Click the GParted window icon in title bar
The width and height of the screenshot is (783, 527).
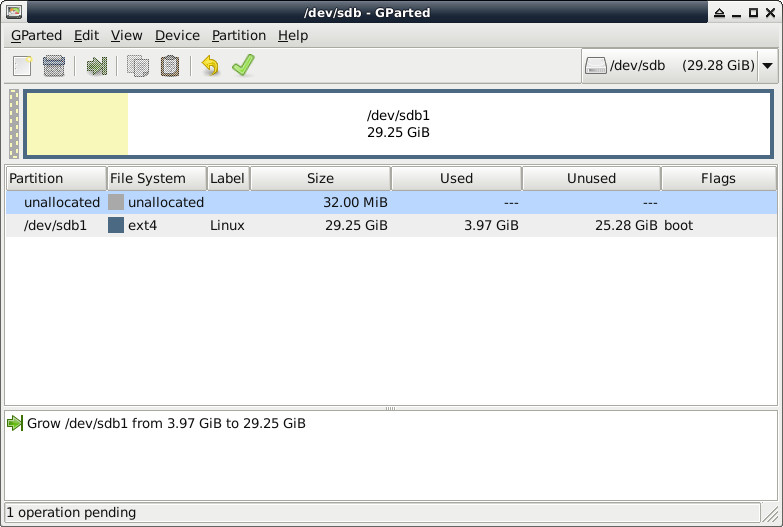14,12
